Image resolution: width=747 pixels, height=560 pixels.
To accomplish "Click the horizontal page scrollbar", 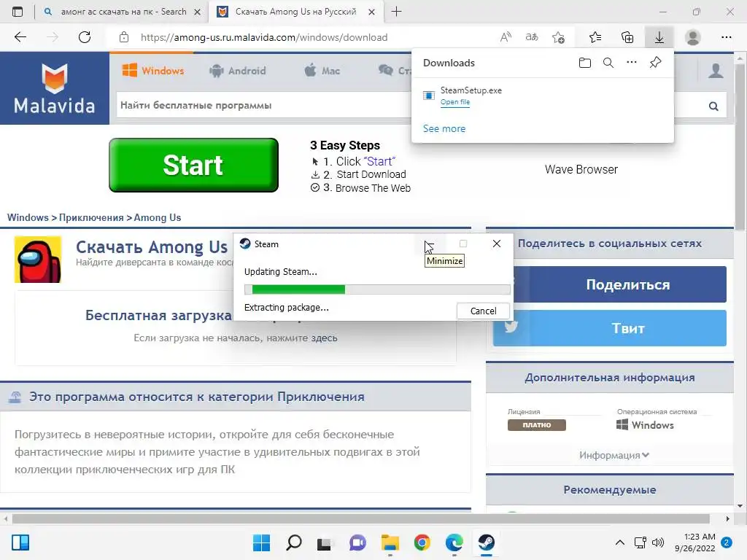I will click(x=360, y=518).
